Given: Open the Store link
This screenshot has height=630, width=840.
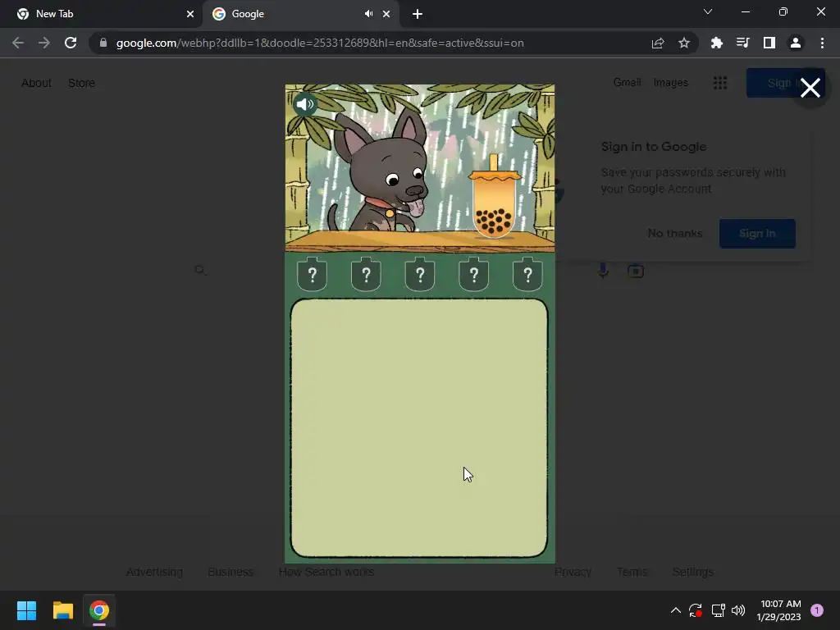Looking at the screenshot, I should click(81, 83).
